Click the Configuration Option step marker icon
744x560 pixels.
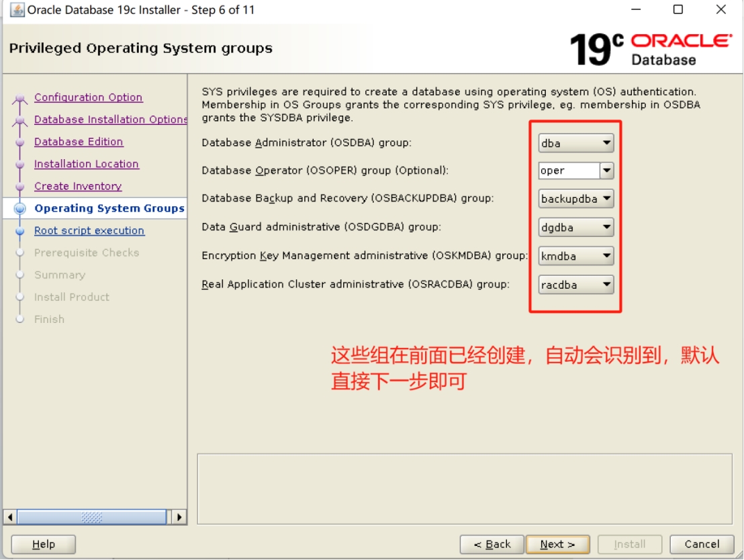pyautogui.click(x=20, y=98)
